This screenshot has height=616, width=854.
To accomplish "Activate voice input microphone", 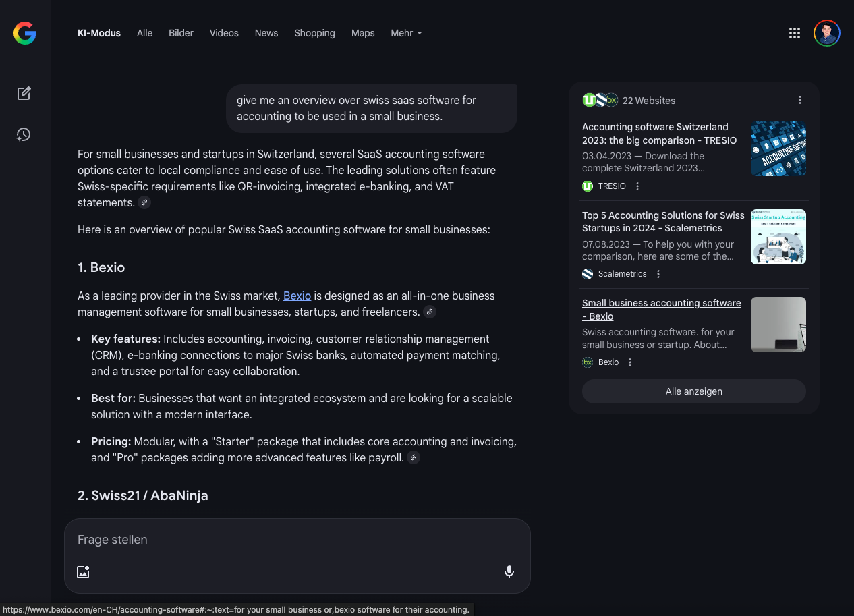I will pyautogui.click(x=509, y=572).
